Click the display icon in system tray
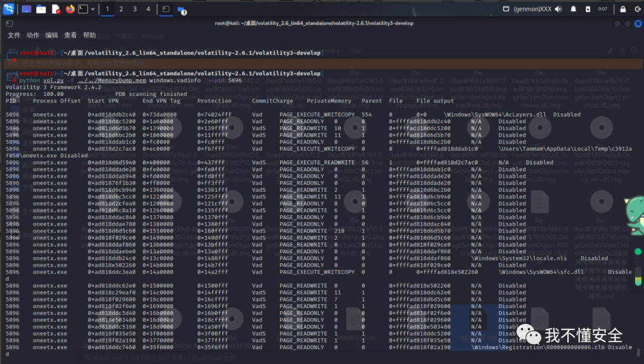644x364 pixels. click(506, 8)
